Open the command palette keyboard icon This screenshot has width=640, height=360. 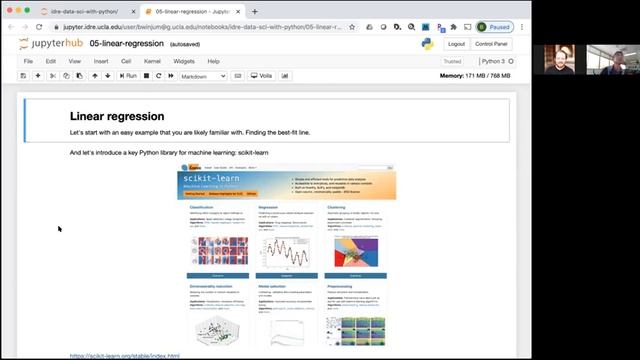(238, 76)
